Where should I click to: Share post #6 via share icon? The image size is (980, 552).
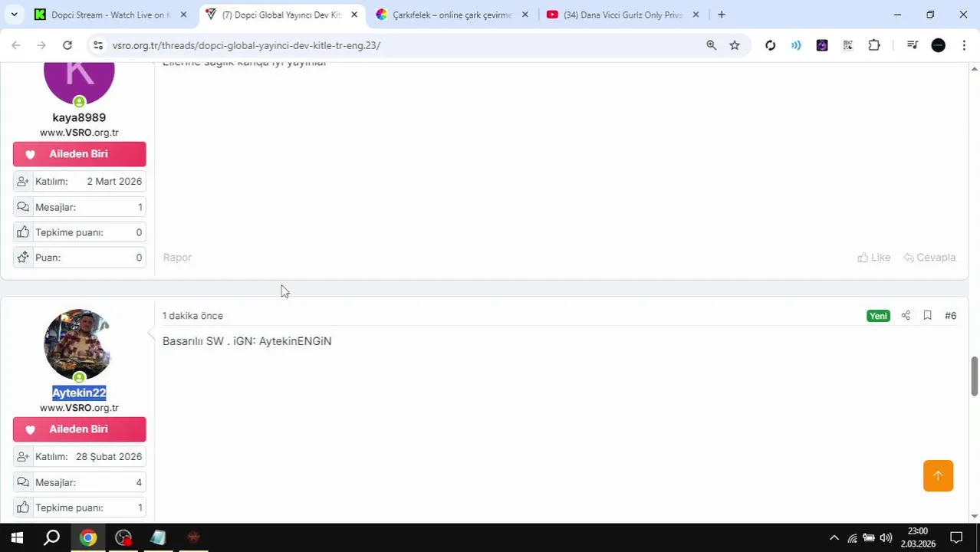pos(906,316)
